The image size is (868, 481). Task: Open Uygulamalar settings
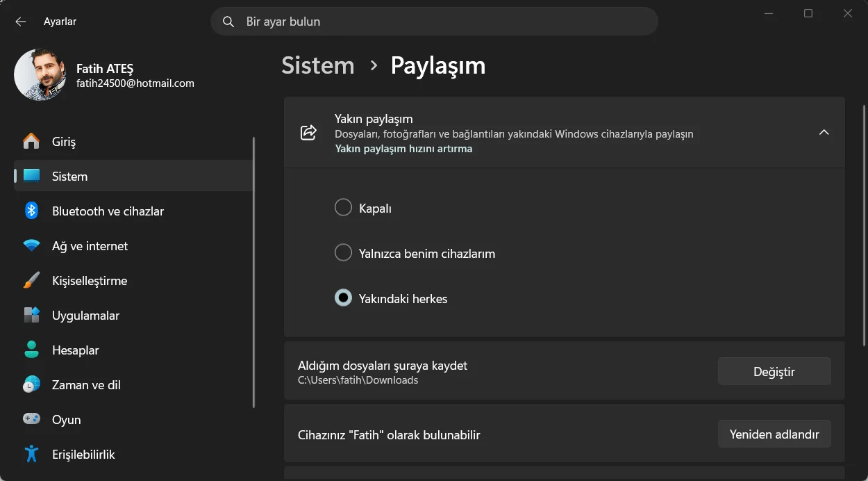133,315
